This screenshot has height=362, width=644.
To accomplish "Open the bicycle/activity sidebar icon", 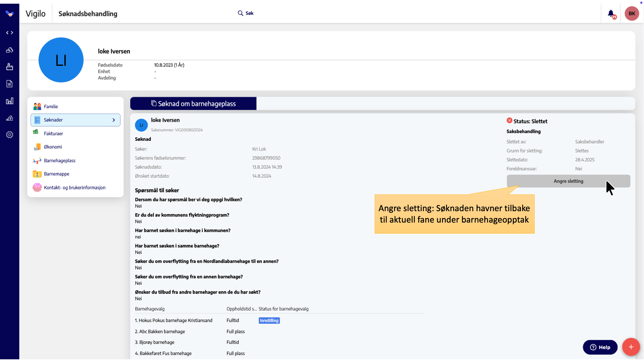I will pyautogui.click(x=10, y=50).
